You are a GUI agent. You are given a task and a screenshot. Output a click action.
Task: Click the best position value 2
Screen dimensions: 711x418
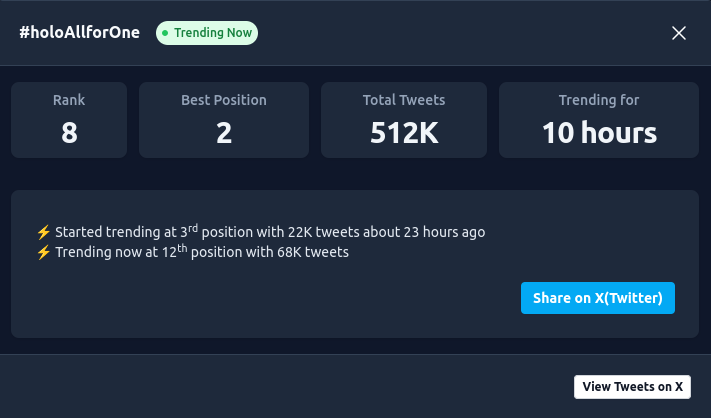(x=224, y=132)
